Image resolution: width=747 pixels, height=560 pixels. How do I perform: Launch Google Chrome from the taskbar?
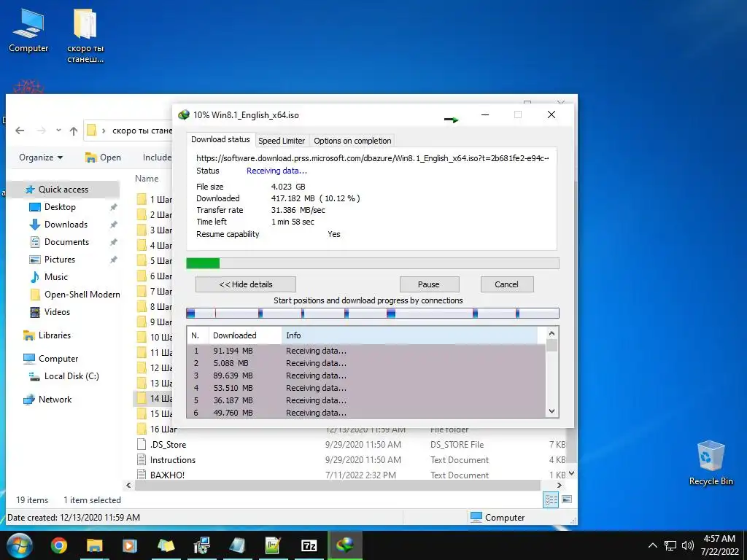pos(59,545)
